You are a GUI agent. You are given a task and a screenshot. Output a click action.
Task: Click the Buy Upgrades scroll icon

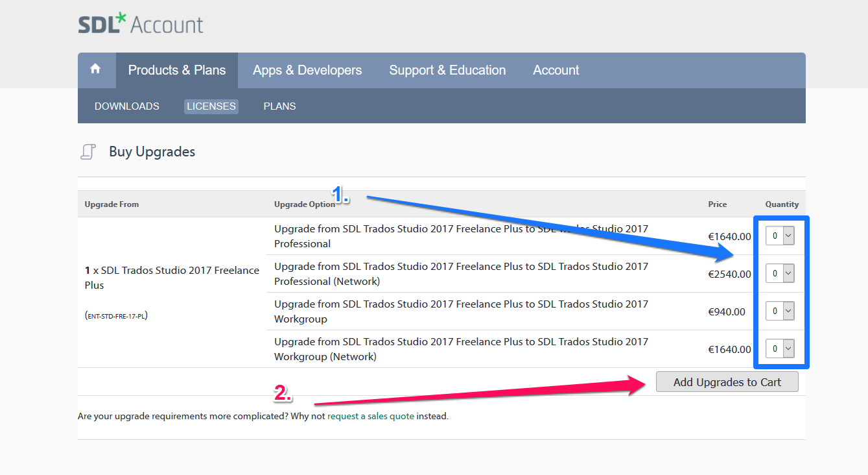click(88, 152)
